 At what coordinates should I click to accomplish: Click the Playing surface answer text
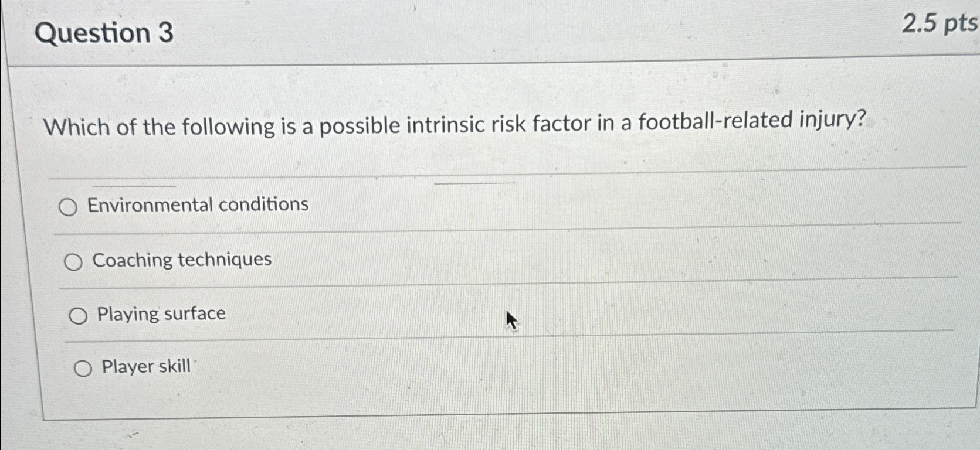click(x=162, y=313)
